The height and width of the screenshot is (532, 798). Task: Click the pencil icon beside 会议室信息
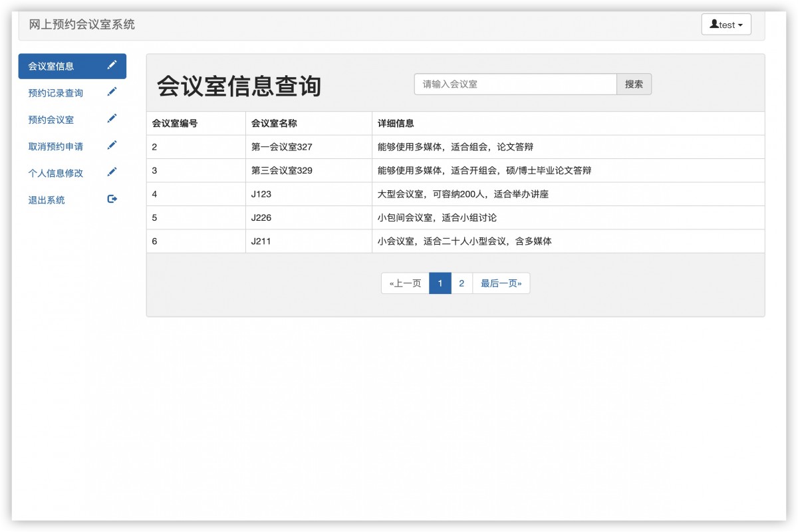(x=113, y=66)
